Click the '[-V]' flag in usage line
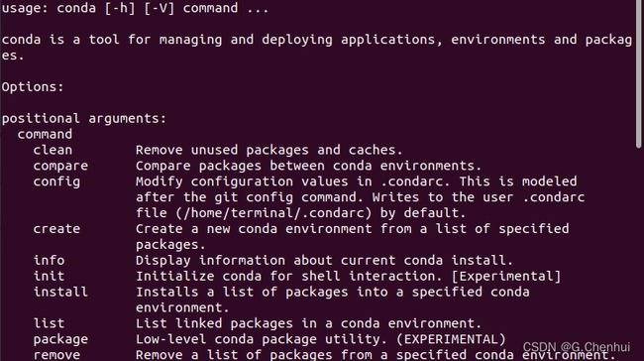This screenshot has width=644, height=361. [x=159, y=8]
